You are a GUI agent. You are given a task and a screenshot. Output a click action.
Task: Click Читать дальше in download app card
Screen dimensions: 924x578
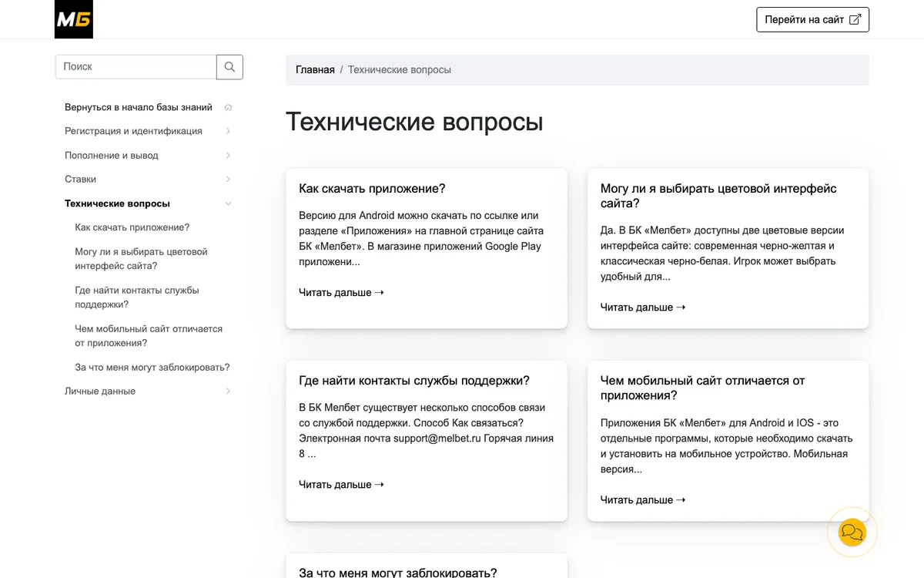(x=341, y=292)
